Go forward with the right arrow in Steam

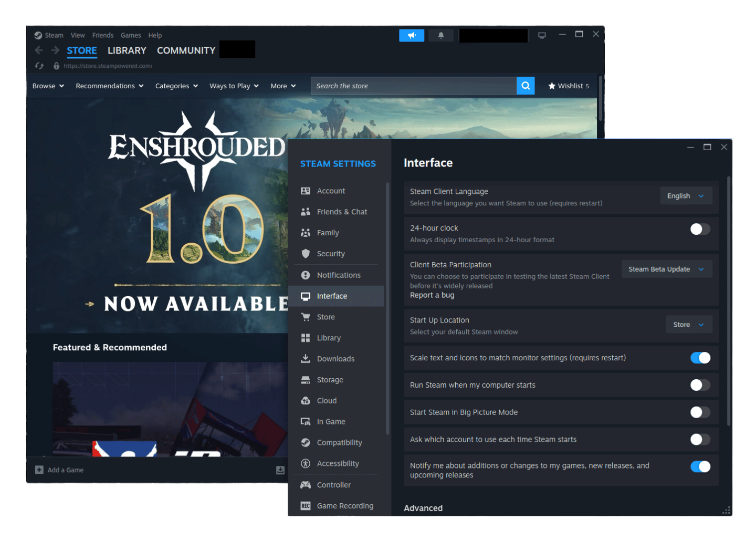pyautogui.click(x=55, y=50)
